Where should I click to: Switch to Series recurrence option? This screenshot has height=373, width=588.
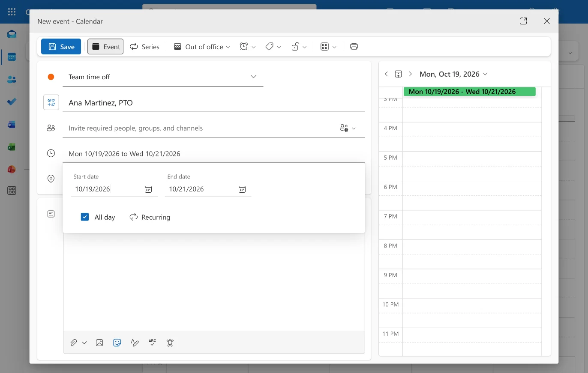coord(144,47)
